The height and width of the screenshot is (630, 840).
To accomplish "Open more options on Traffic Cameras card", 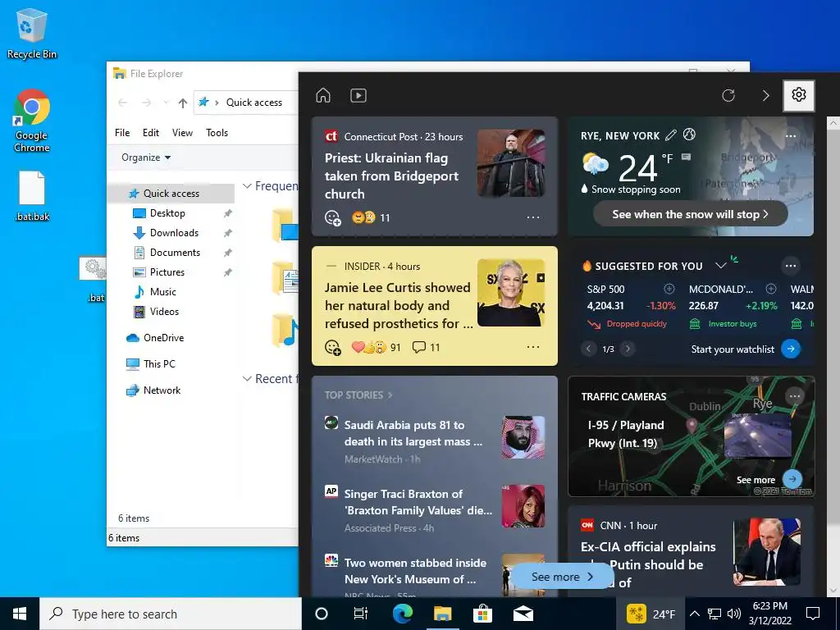I will pos(795,396).
